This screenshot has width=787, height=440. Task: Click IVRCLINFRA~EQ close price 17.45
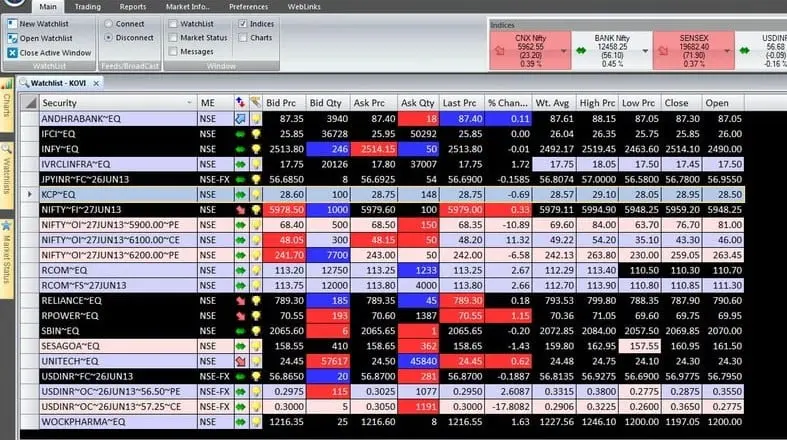click(x=682, y=164)
